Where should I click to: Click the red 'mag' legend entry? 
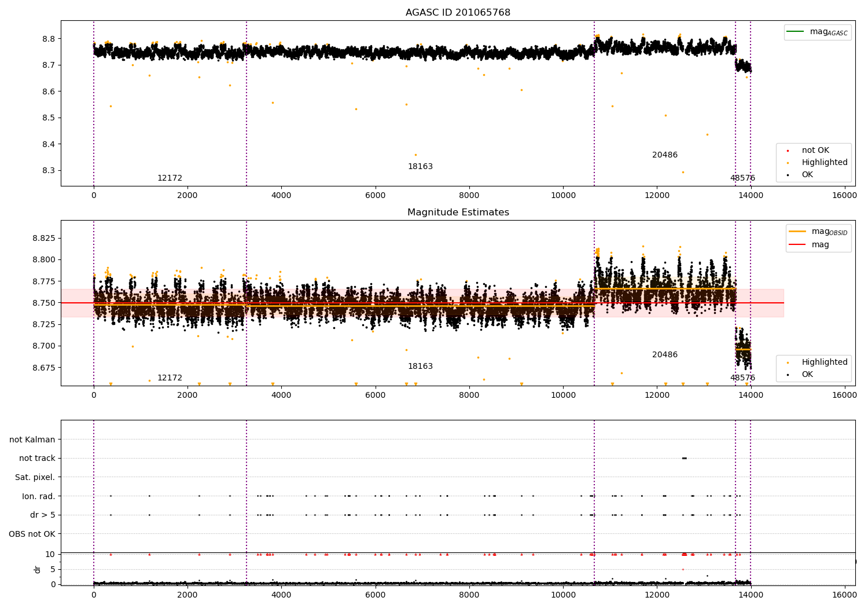pos(820,244)
